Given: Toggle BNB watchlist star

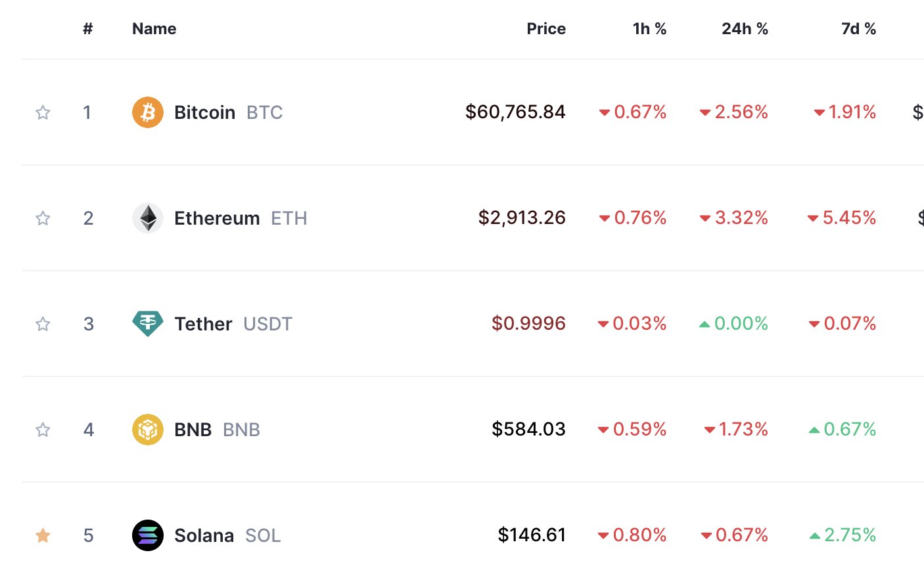Looking at the screenshot, I should tap(43, 430).
